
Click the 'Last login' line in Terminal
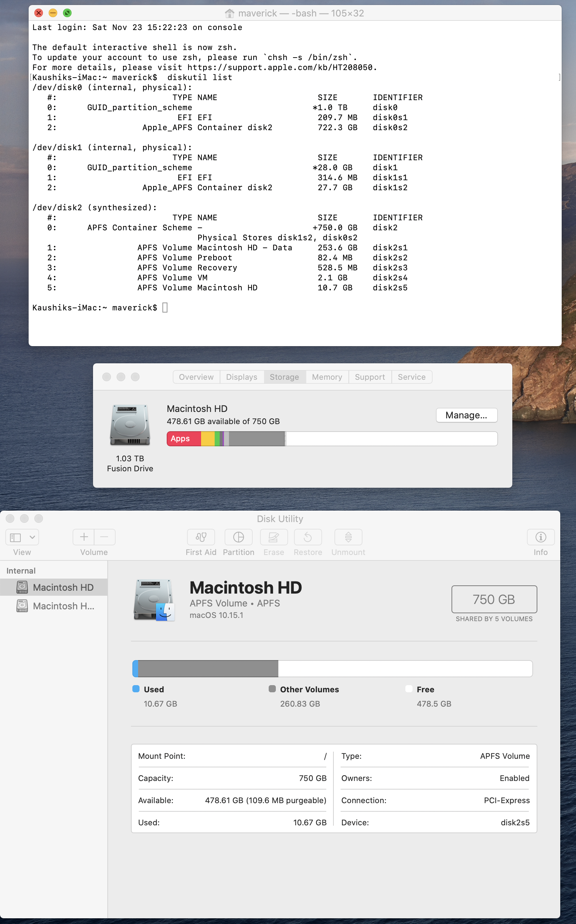[x=137, y=28]
